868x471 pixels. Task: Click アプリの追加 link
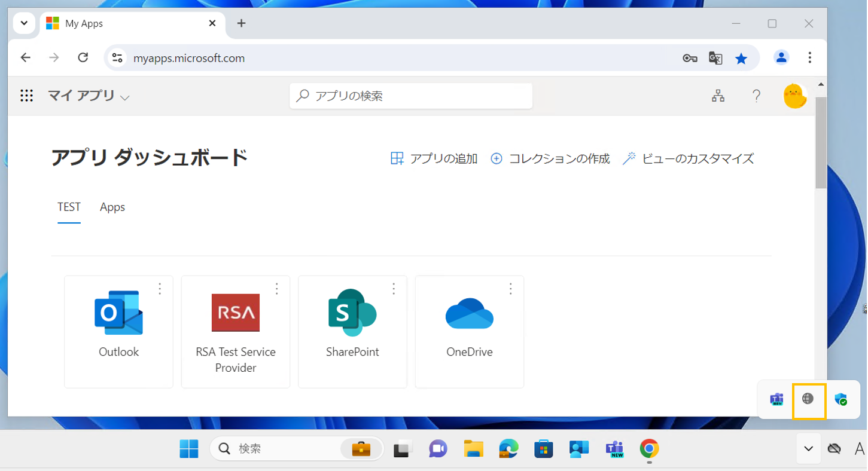point(434,158)
